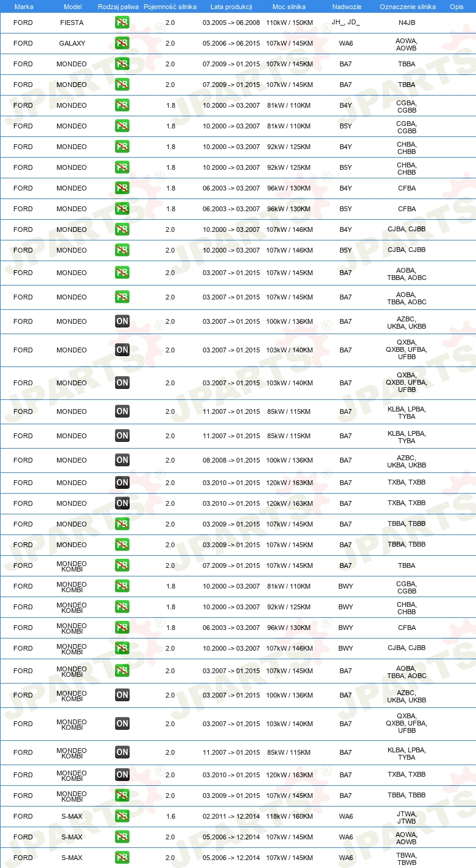Screen dimensions: 476x868
Task: Click PB icon in MONDEO 96kW B5Y row
Action: click(x=122, y=209)
